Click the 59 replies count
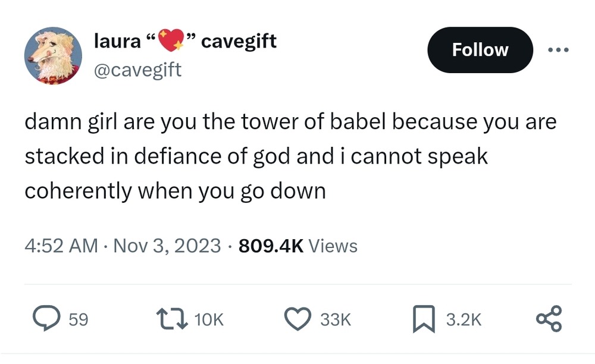The image size is (595, 364). pos(79,319)
